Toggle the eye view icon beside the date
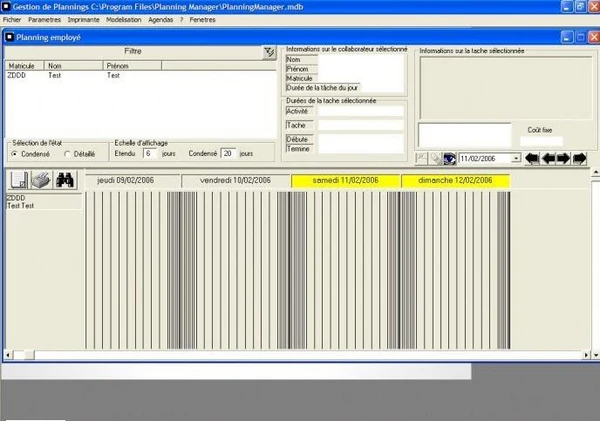Viewport: 600px width, 421px height. tap(449, 158)
